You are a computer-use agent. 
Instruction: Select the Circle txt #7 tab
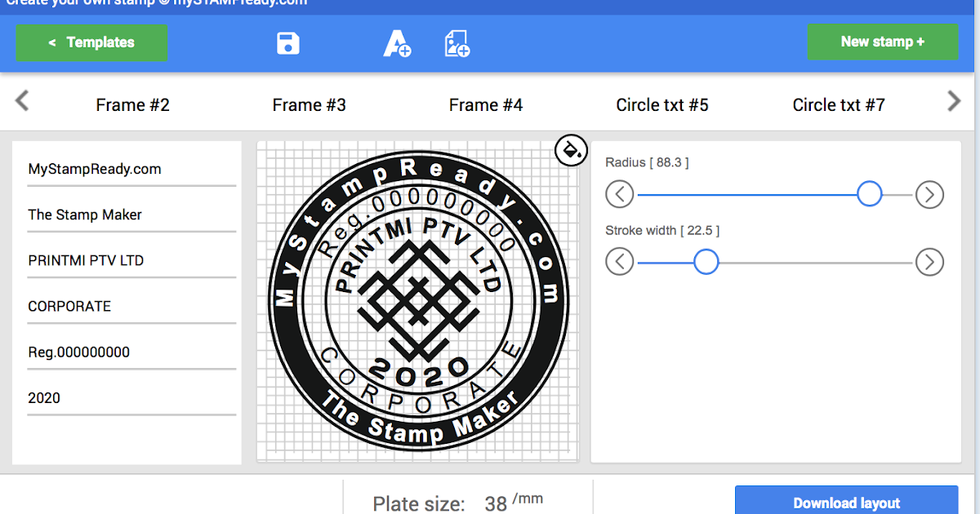tap(839, 104)
